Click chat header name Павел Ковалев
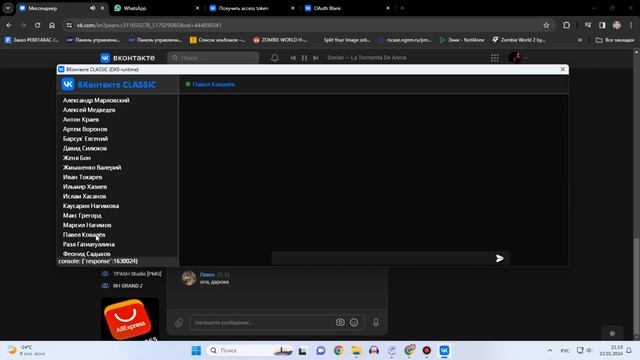 (x=213, y=84)
